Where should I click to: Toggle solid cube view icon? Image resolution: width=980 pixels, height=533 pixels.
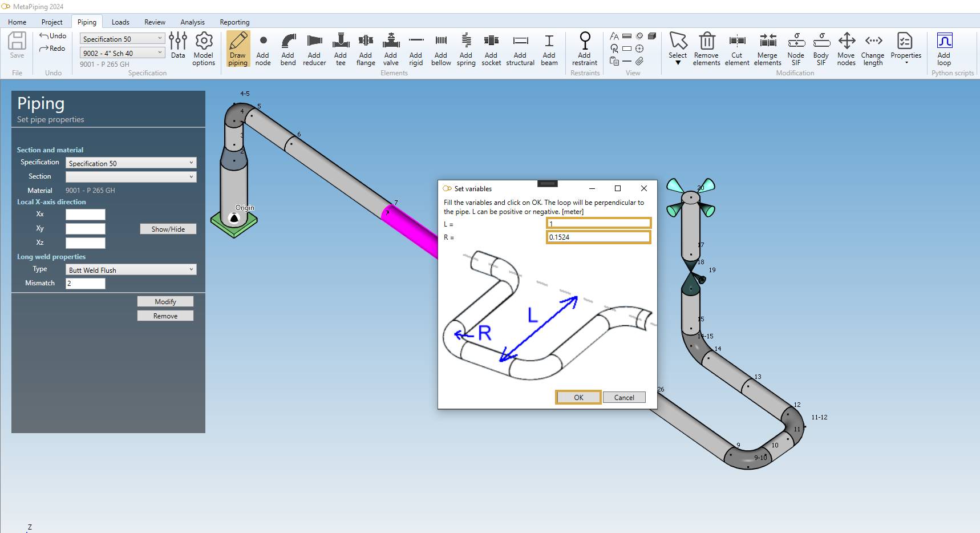[x=652, y=36]
